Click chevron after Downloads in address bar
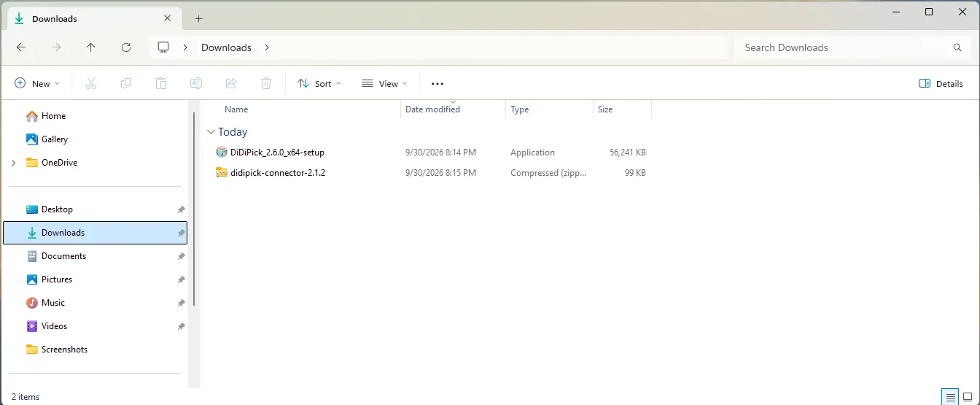980x405 pixels. (267, 47)
